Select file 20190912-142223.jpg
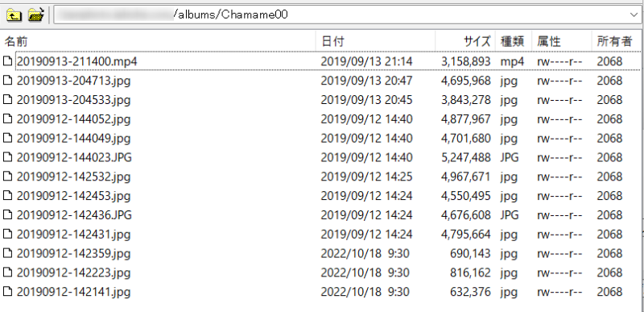Image resolution: width=644 pixels, height=312 pixels. click(73, 273)
